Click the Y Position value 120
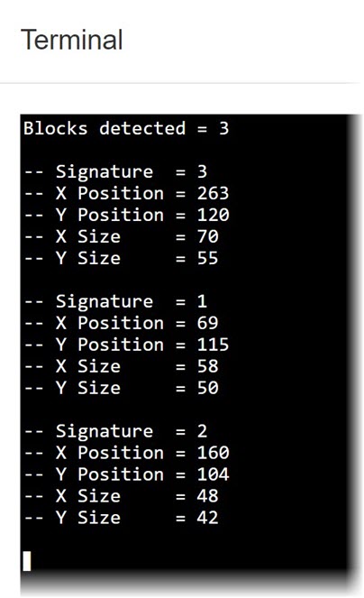This screenshot has height=598, width=364. (213, 215)
